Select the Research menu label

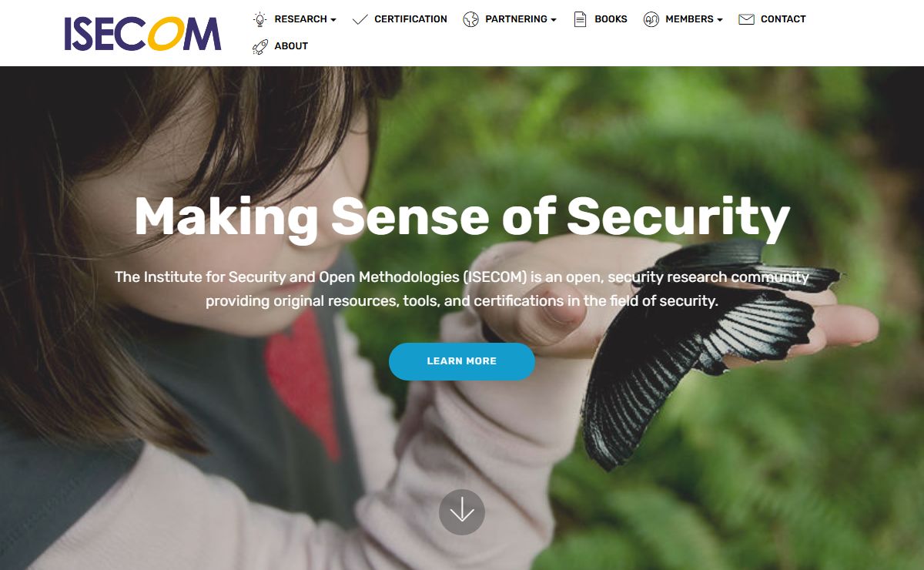(300, 19)
